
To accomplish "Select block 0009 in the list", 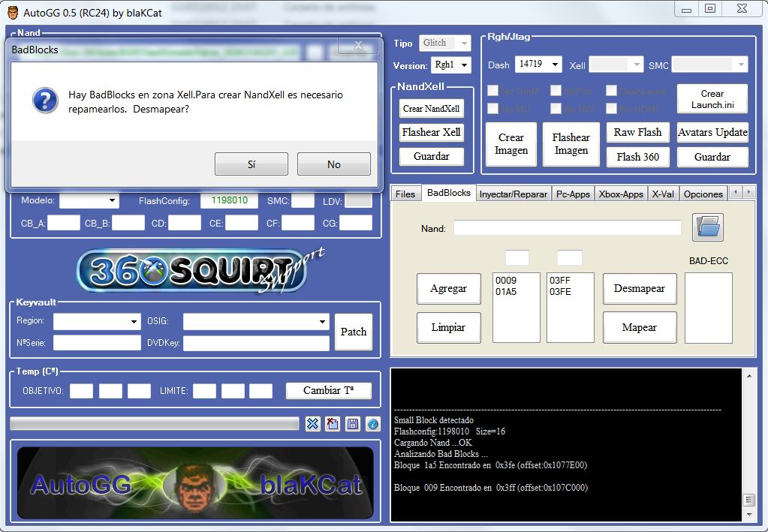I will (506, 281).
